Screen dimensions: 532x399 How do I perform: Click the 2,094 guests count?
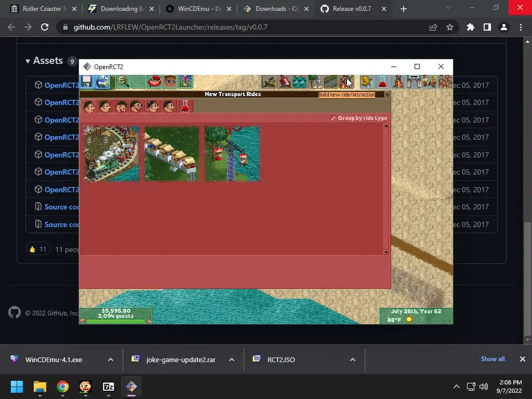tap(116, 316)
